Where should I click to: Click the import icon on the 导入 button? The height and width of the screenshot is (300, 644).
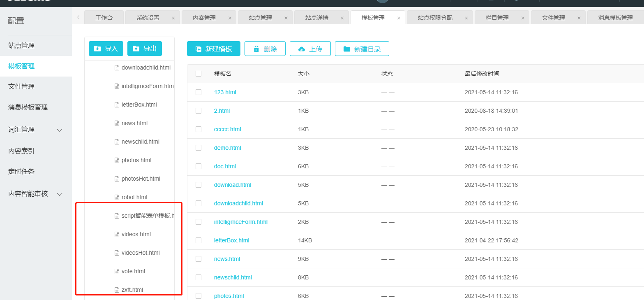97,49
